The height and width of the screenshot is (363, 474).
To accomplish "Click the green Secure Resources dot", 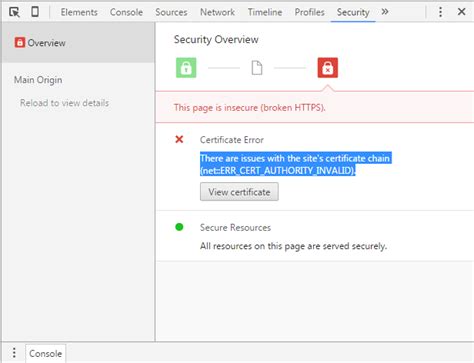I will pos(179,227).
